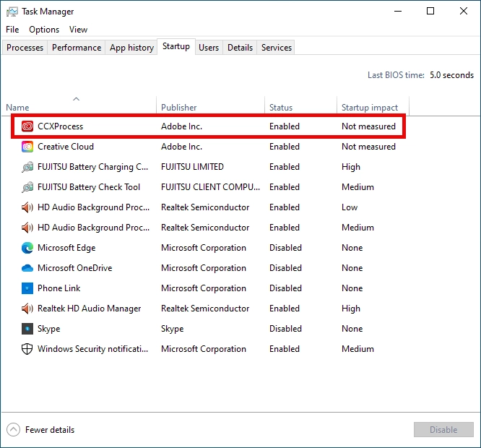Click the FUJITSU Battery Charging icon

[x=27, y=167]
